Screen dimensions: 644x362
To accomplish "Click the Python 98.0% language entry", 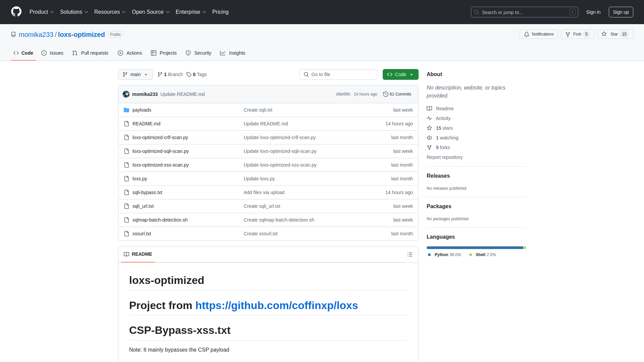I will point(444,255).
